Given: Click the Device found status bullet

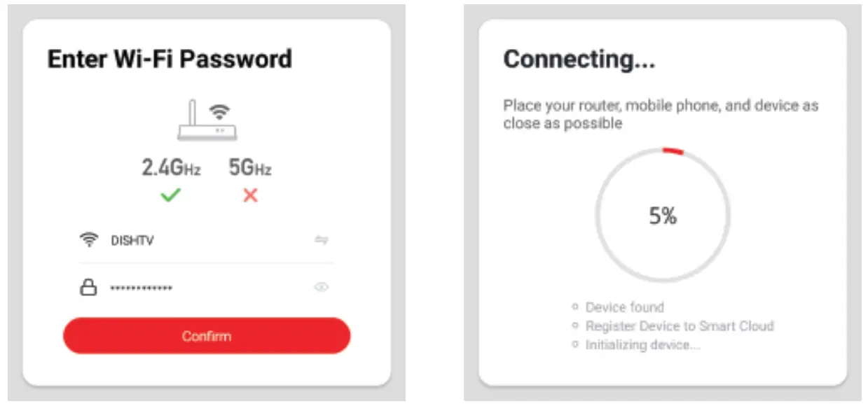Looking at the screenshot, I should coord(575,307).
